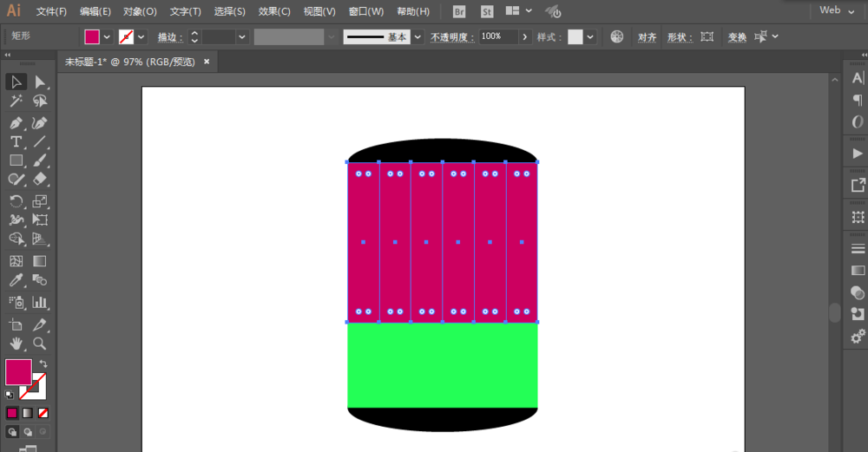
Task: Open the 文件(F) menu
Action: tap(51, 11)
